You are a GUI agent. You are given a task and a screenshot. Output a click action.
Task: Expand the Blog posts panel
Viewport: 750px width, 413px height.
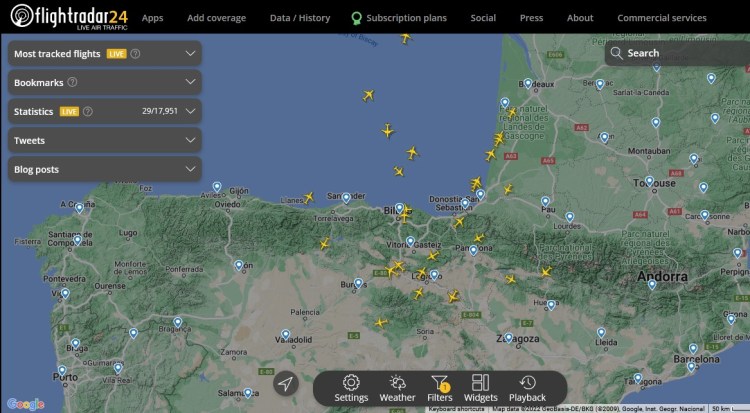point(190,170)
